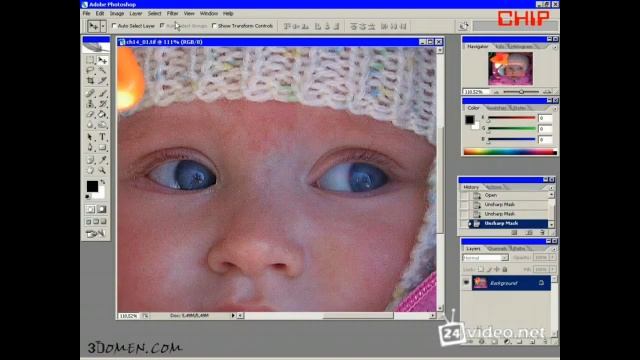Open the File Browser toggle button
The image size is (640, 360).
[463, 26]
